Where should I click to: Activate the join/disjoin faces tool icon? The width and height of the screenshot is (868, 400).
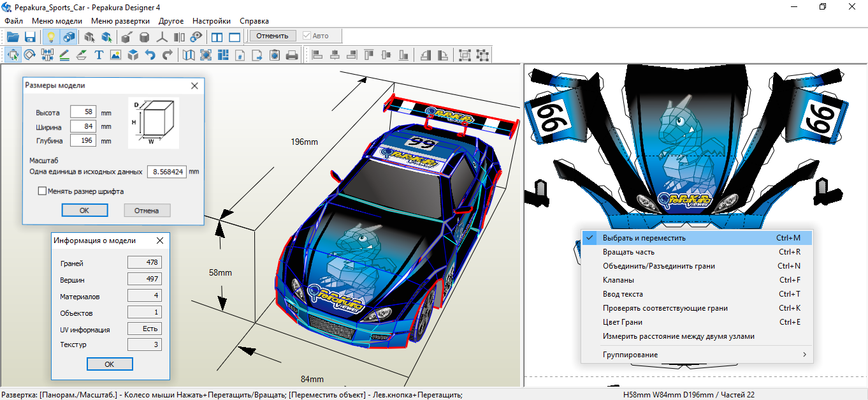coord(47,55)
